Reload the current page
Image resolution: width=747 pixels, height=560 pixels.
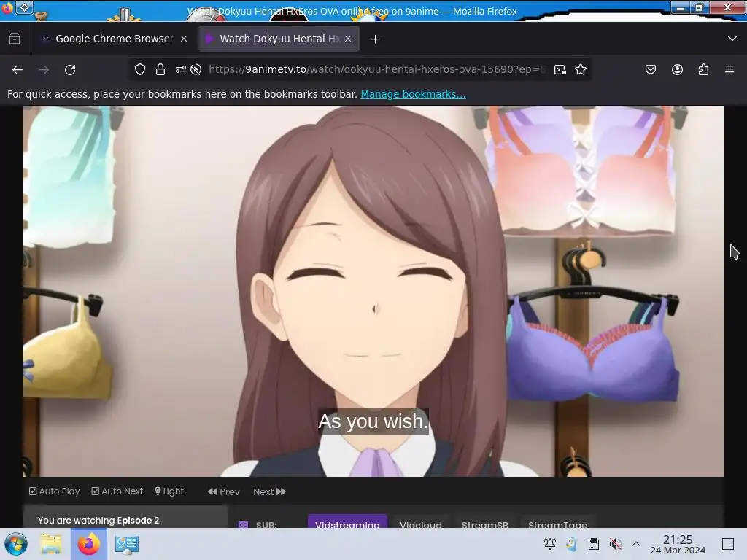click(x=70, y=70)
